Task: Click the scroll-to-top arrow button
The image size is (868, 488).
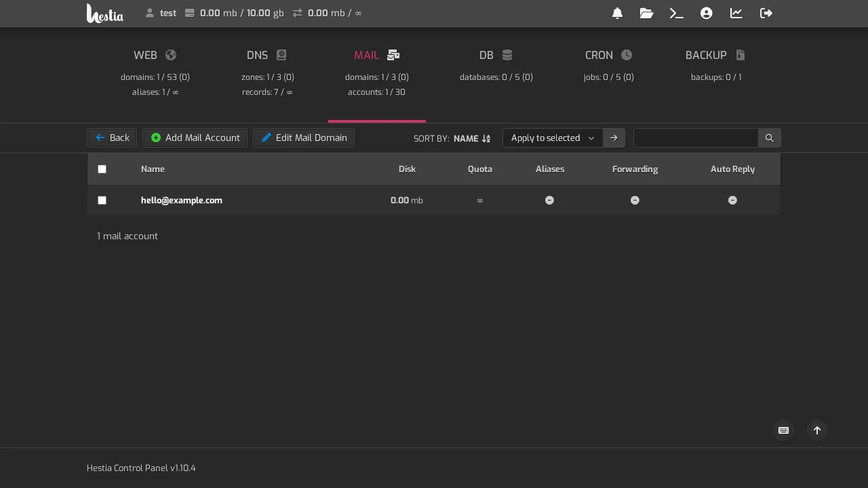Action: click(817, 430)
